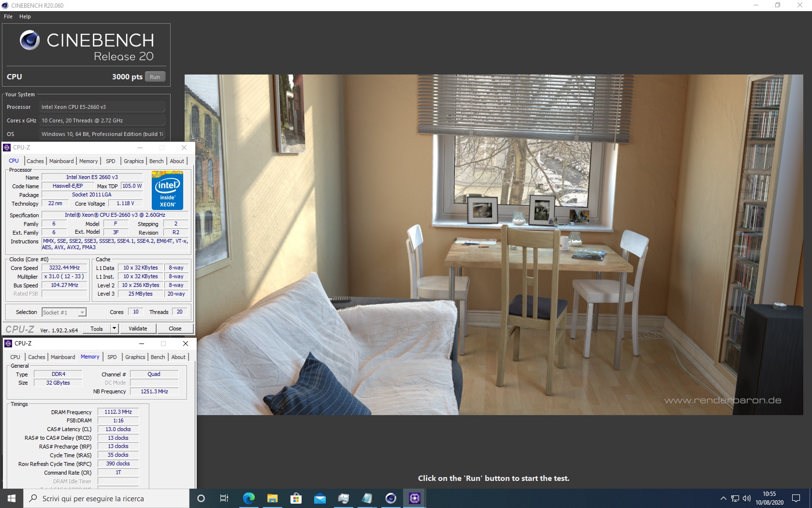Viewport: 812px width, 508px height.
Task: Click the Cinebench render preview image
Action: click(x=493, y=244)
